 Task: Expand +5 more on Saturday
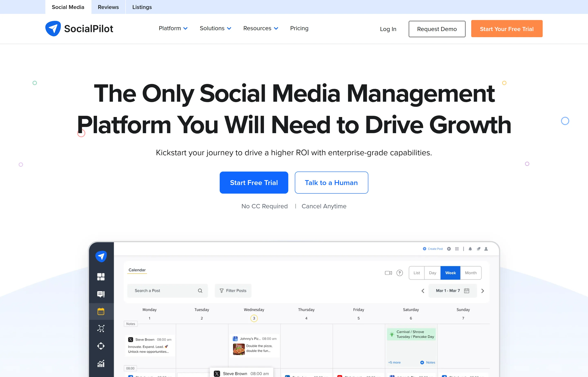(x=394, y=362)
